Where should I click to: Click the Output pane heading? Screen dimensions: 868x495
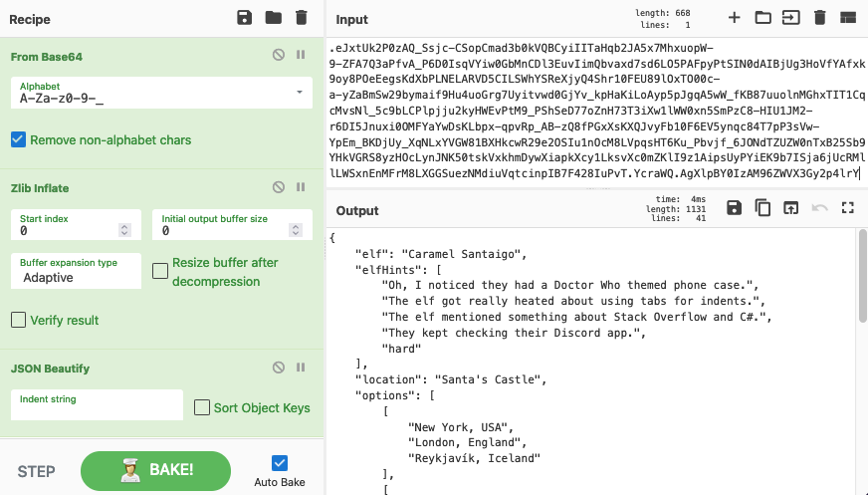point(357,210)
